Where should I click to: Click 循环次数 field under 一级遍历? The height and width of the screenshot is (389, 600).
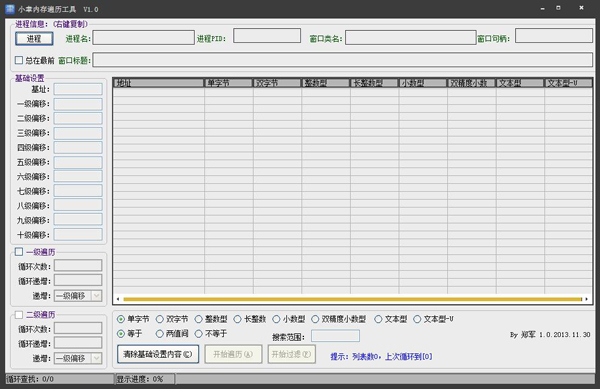point(78,265)
